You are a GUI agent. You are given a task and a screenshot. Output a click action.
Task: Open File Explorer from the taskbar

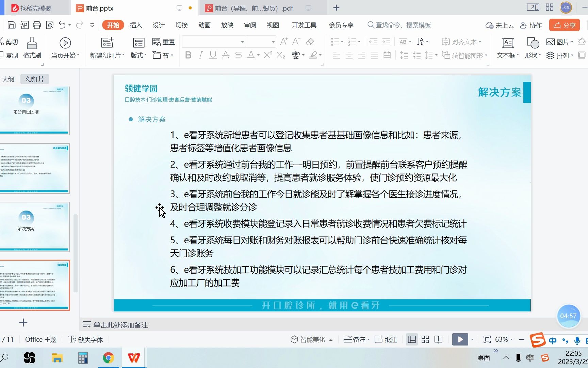(57, 358)
